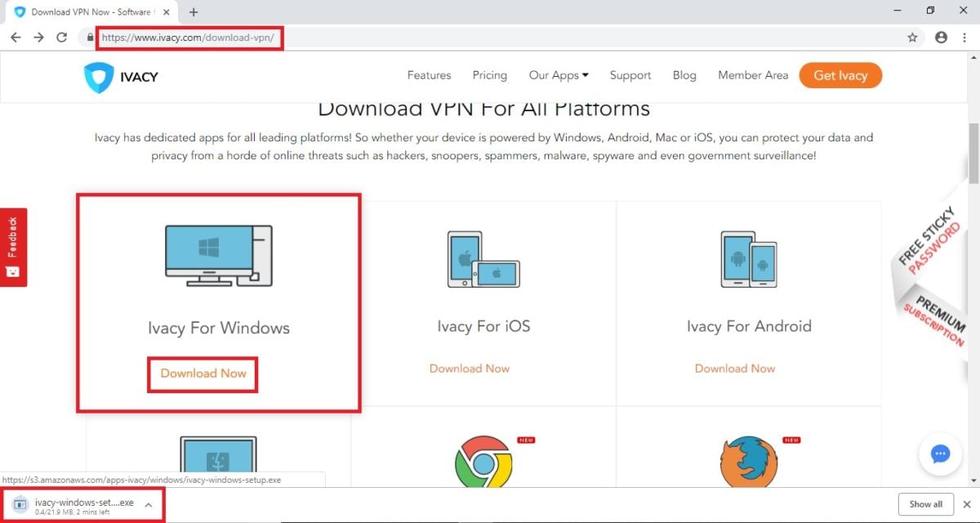Open the Our Apps dropdown menu
Image resolution: width=980 pixels, height=523 pixels.
(559, 75)
